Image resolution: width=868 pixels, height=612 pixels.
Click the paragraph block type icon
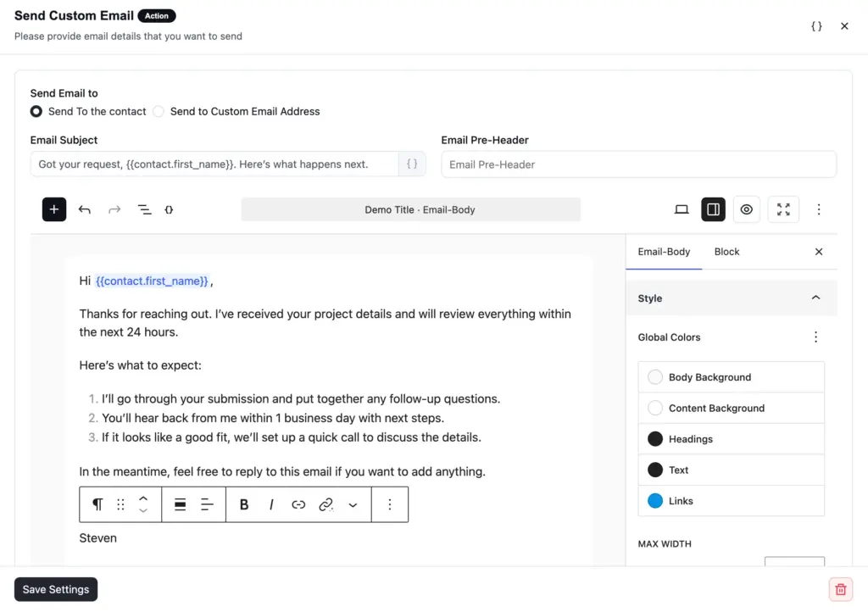pos(97,504)
